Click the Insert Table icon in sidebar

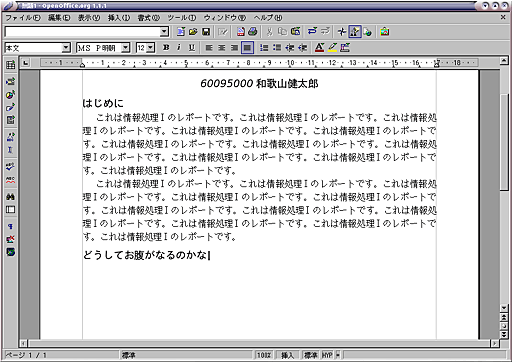coord(10,65)
